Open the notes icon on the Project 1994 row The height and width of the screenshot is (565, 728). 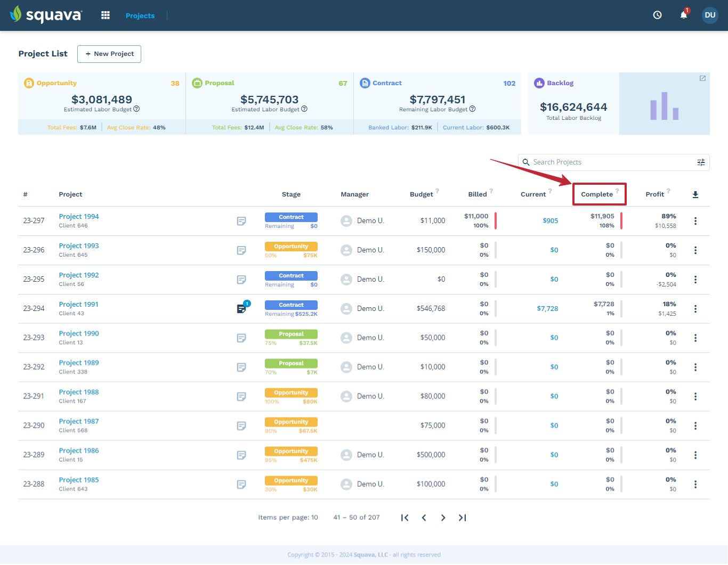click(x=241, y=221)
